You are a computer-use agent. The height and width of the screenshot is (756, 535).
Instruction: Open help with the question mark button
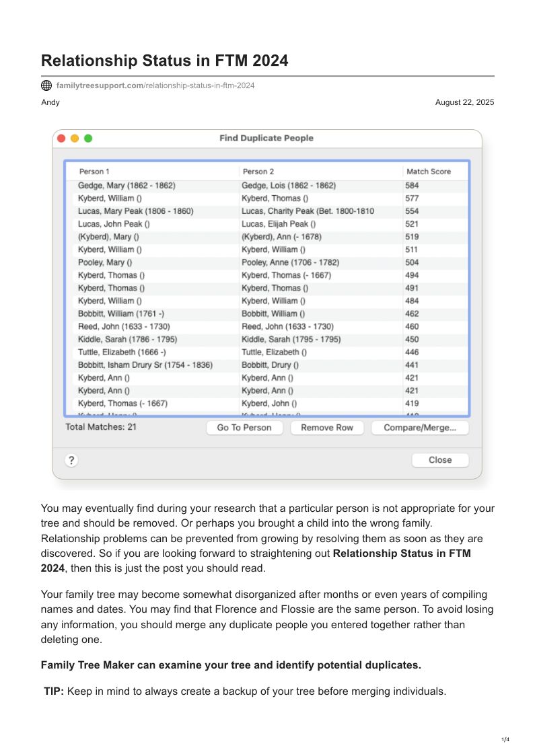(x=71, y=460)
